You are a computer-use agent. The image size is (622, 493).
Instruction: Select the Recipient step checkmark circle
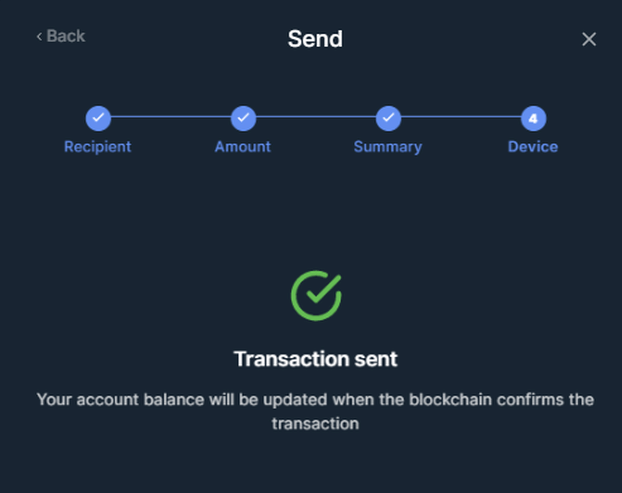(x=98, y=119)
